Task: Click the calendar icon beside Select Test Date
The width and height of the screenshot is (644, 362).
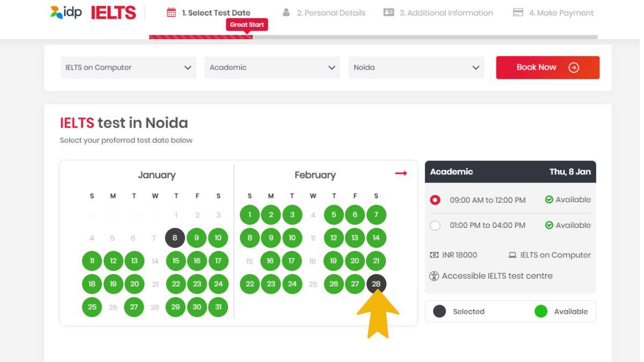Action: (171, 13)
